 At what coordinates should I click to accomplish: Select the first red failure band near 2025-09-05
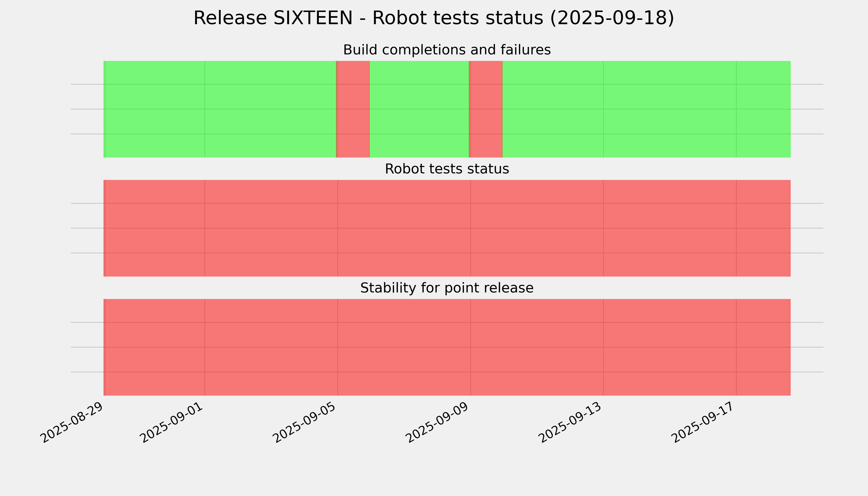click(x=353, y=109)
